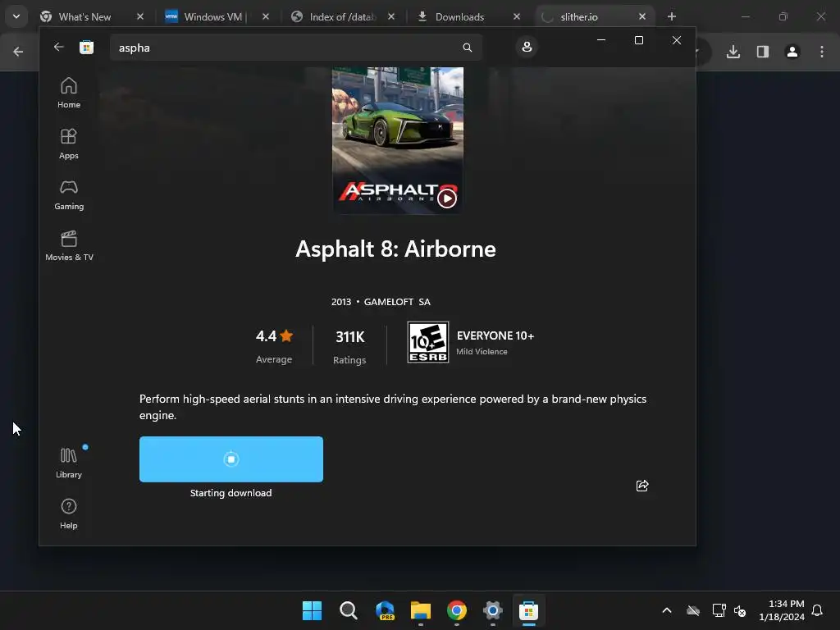Image resolution: width=840 pixels, height=630 pixels.
Task: Click Chrome back navigation arrow
Action: click(x=18, y=52)
